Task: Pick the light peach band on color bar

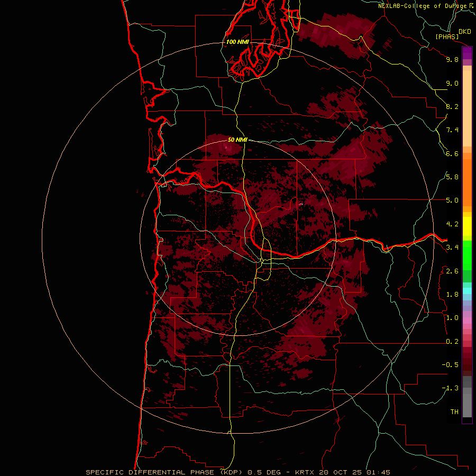Action: (x=467, y=108)
